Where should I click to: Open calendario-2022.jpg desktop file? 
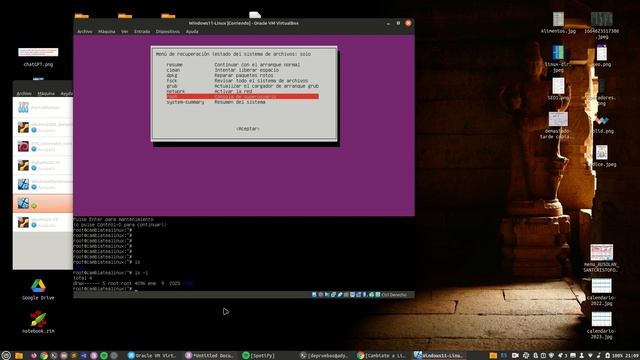click(602, 291)
